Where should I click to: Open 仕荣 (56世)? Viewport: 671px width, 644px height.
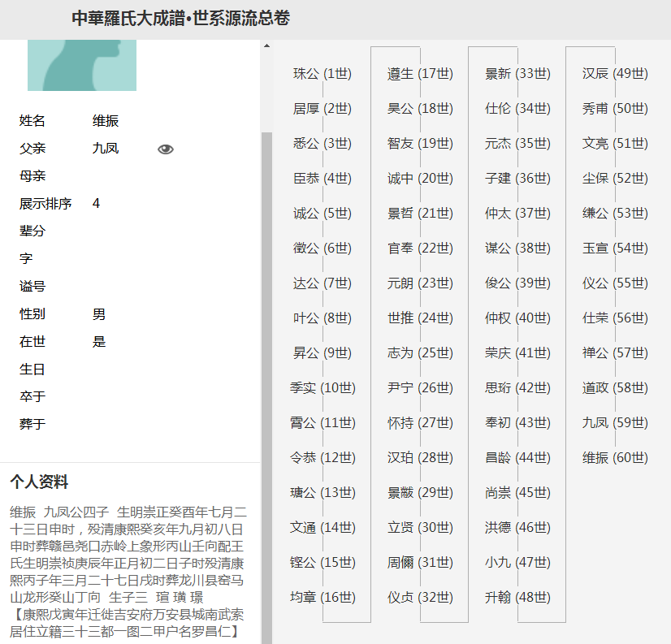(616, 318)
